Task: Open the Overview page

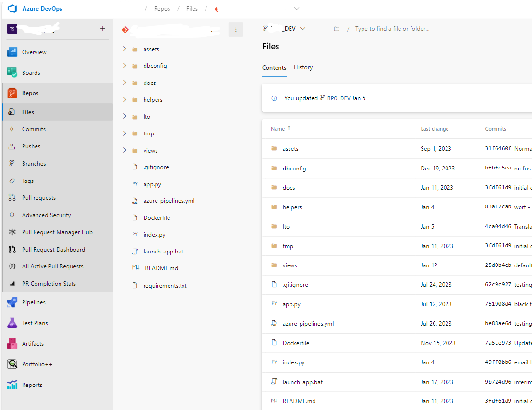Action: click(33, 51)
